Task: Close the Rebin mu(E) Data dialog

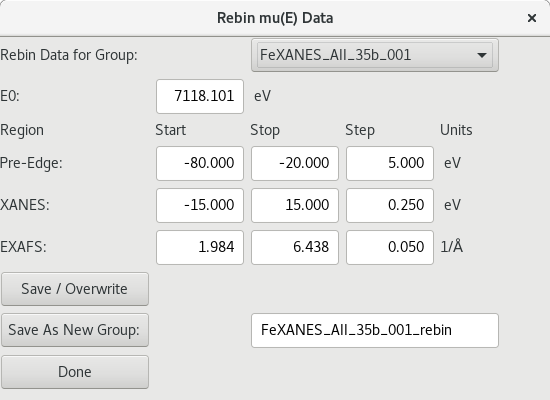Action: (532, 18)
